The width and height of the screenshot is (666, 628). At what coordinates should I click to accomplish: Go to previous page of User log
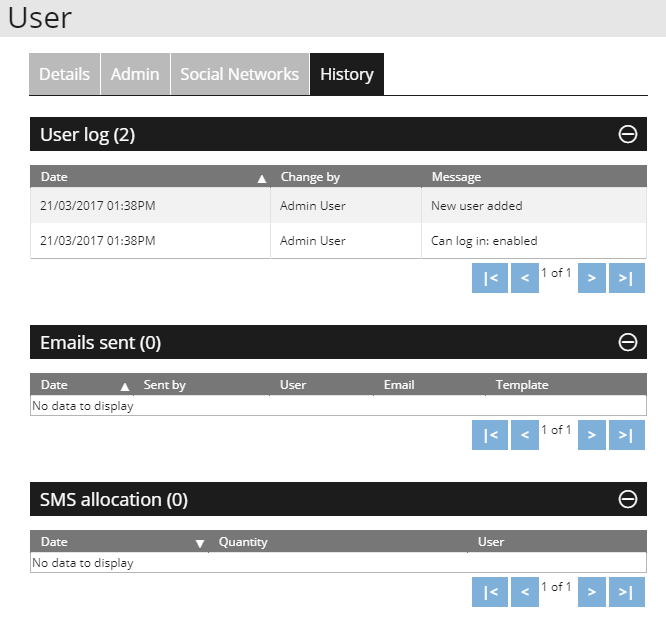[x=524, y=278]
